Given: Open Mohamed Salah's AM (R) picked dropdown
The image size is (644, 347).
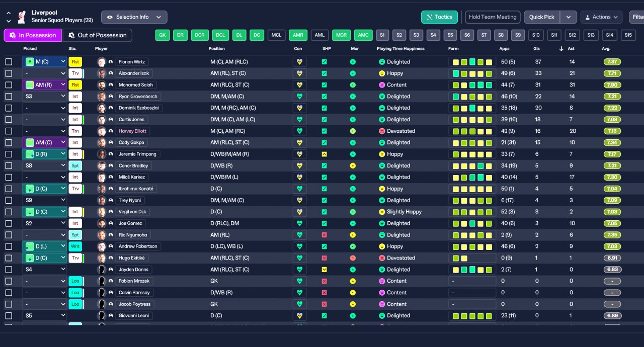Looking at the screenshot, I should coord(45,85).
